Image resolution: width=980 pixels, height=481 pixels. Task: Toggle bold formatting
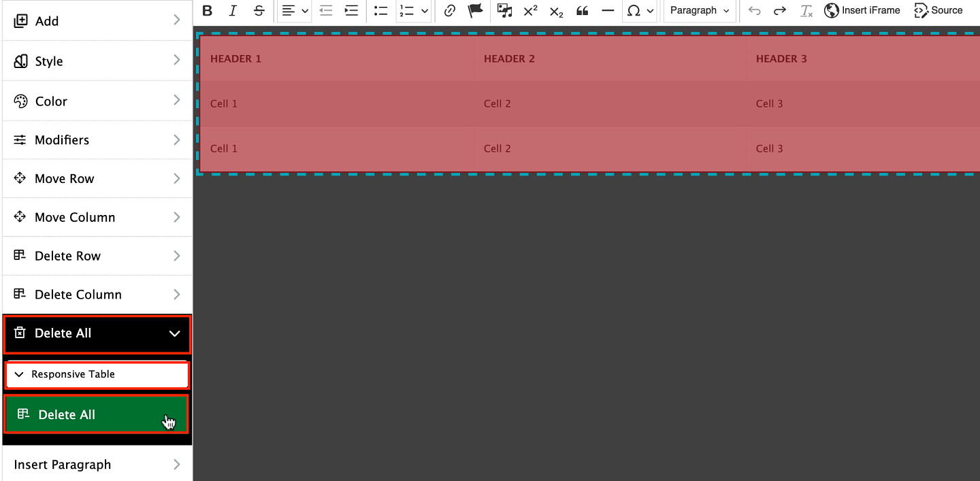[x=208, y=11]
